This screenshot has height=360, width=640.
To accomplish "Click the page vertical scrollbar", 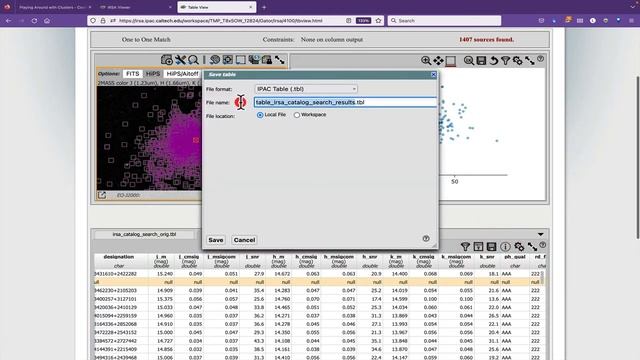I will coord(638,157).
